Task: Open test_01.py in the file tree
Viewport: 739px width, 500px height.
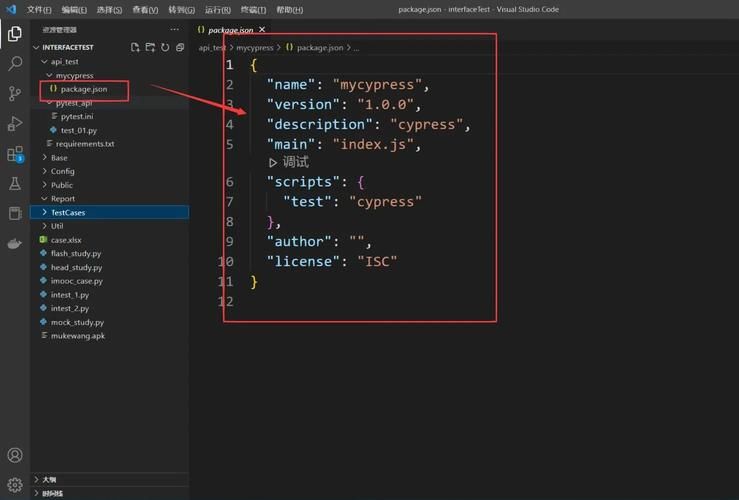Action: pos(78,130)
